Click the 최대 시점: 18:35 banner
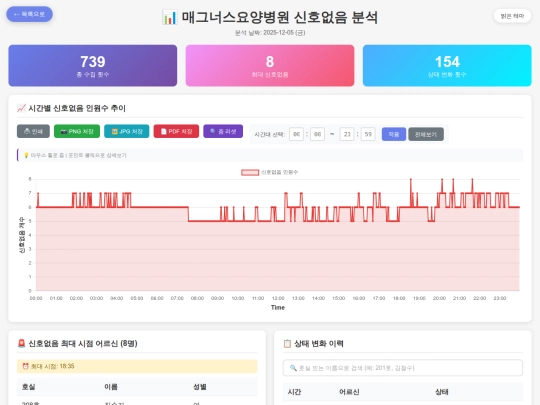Image resolution: width=540 pixels, height=405 pixels. pos(137,366)
